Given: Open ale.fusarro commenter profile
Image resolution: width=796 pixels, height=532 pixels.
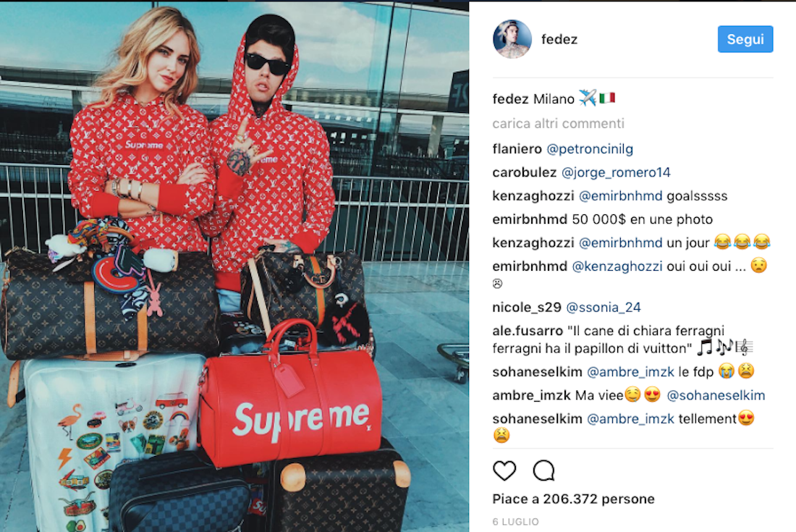Looking at the screenshot, I should 528,331.
